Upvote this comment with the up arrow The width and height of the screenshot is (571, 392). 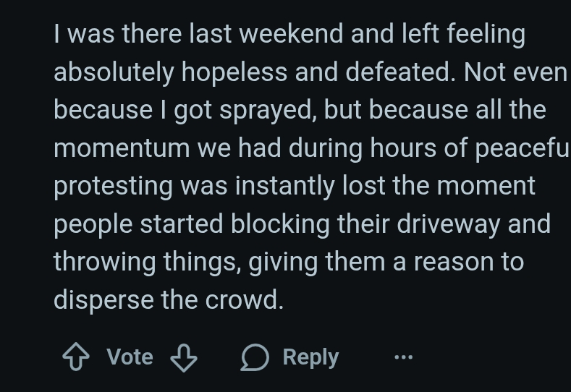pyautogui.click(x=76, y=357)
